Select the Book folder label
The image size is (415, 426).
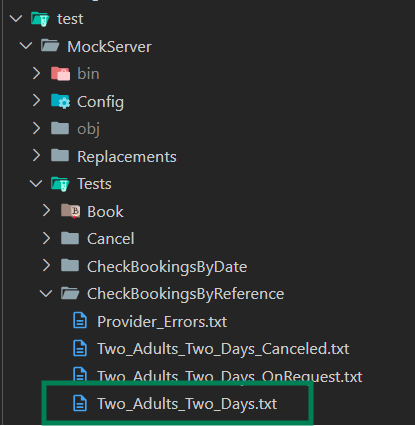tap(105, 212)
